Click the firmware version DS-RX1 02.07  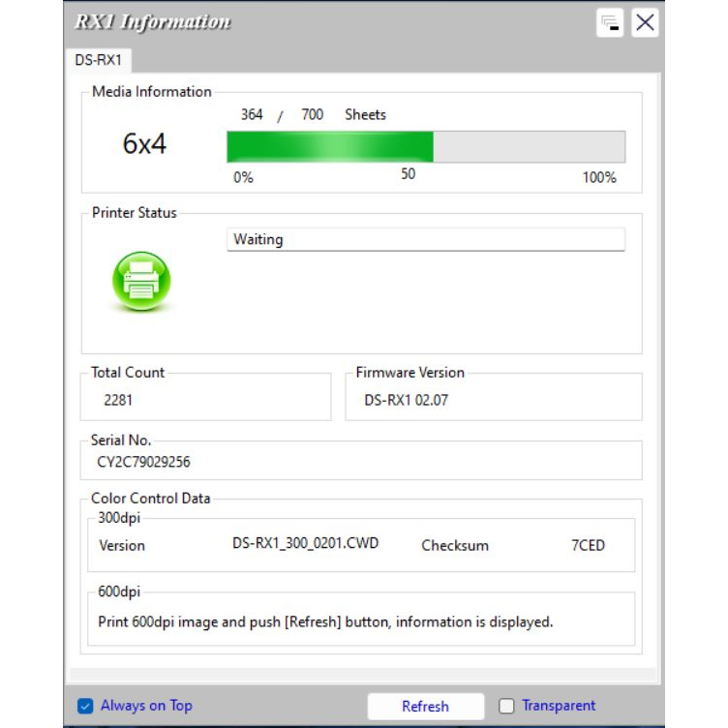click(x=407, y=400)
